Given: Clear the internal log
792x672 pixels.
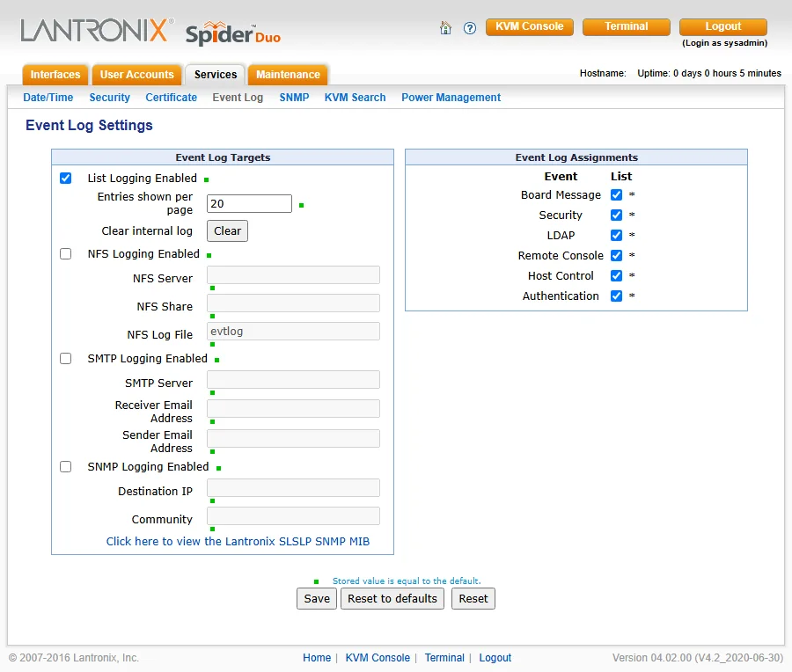Looking at the screenshot, I should click(227, 231).
